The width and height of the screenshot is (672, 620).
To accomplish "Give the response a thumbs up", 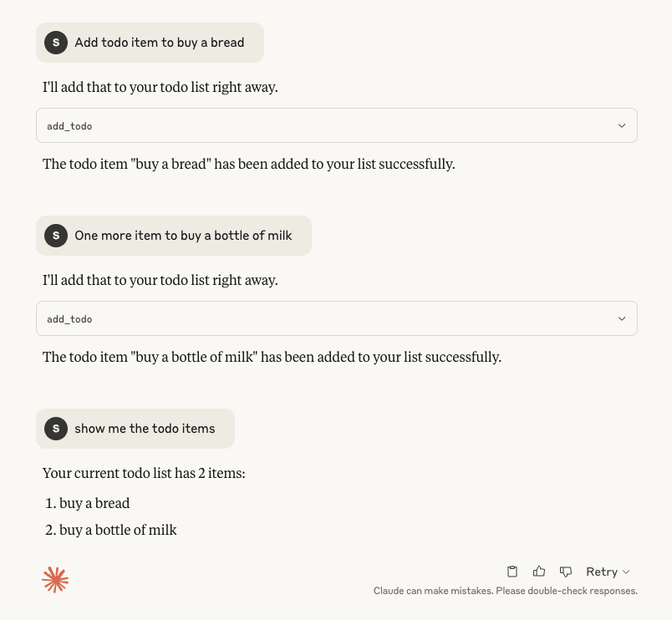I will click(x=539, y=572).
